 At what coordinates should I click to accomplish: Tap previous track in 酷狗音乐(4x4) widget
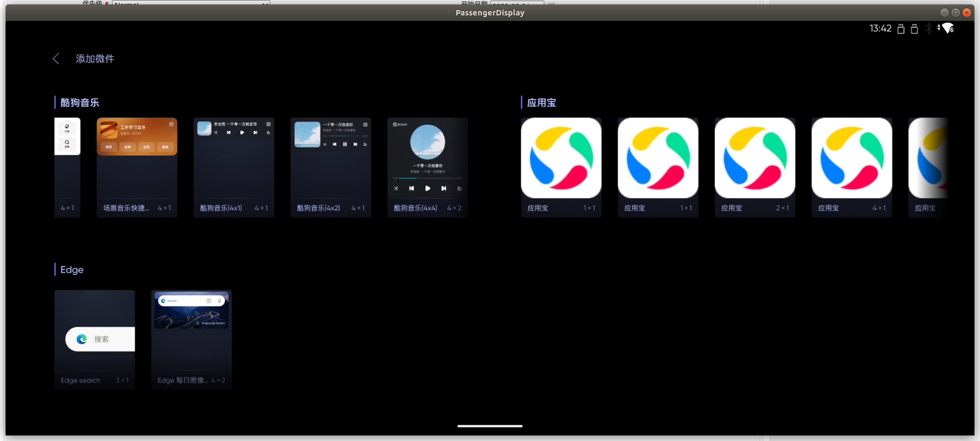coord(411,188)
